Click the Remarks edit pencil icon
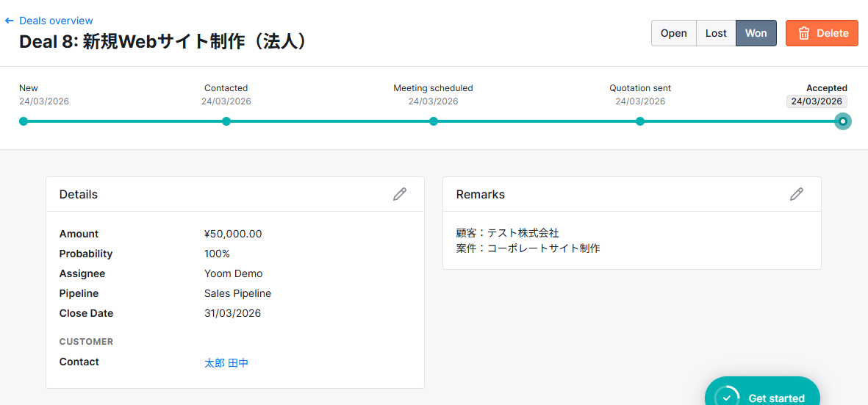868x405 pixels. 797,194
